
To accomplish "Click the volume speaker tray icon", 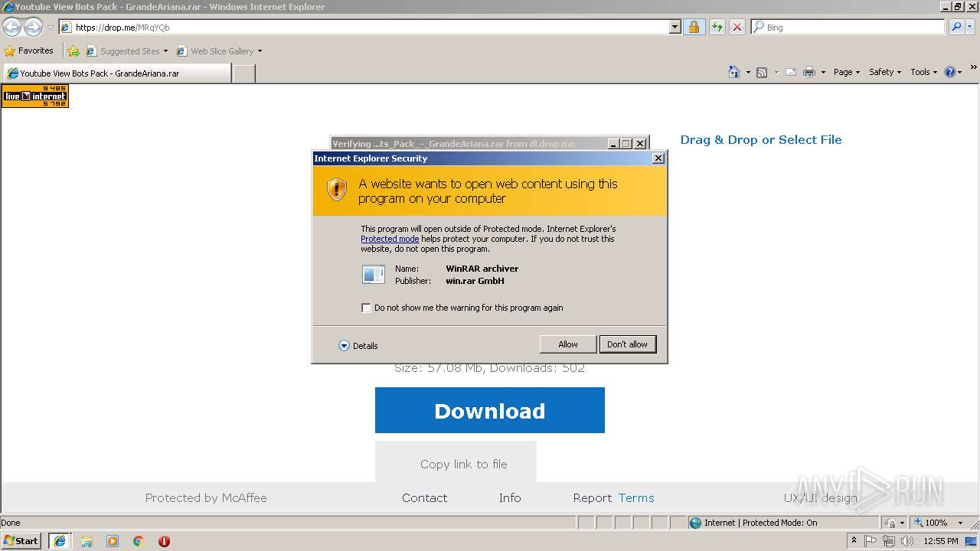I will pos(907,541).
